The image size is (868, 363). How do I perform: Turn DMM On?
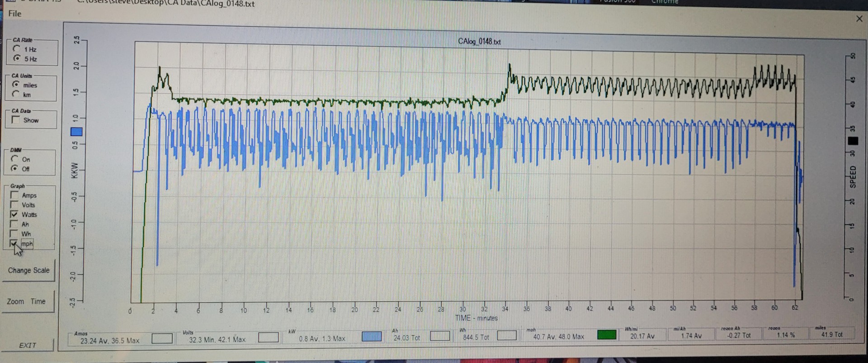15,159
